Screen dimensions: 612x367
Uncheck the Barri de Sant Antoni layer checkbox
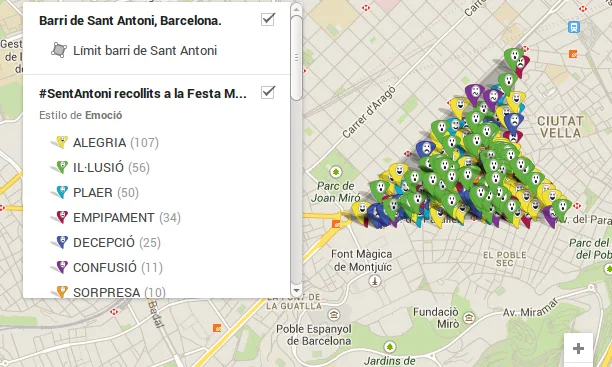[x=268, y=19]
